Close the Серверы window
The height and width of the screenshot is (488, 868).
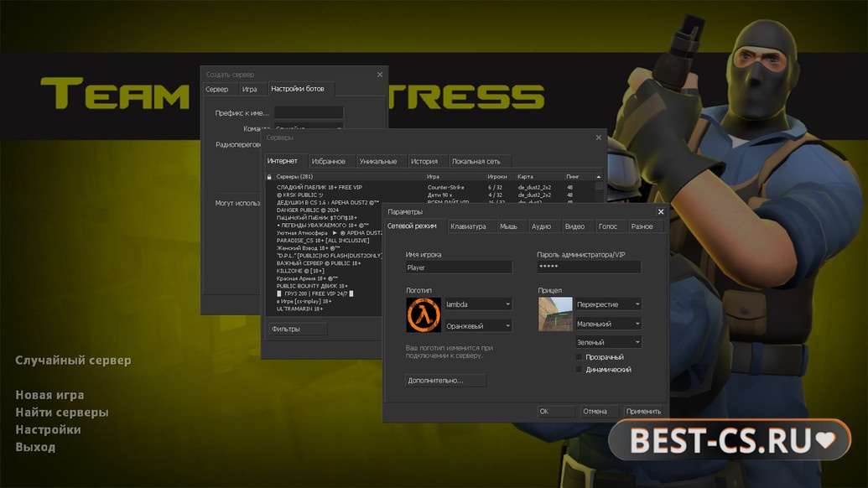tap(599, 138)
